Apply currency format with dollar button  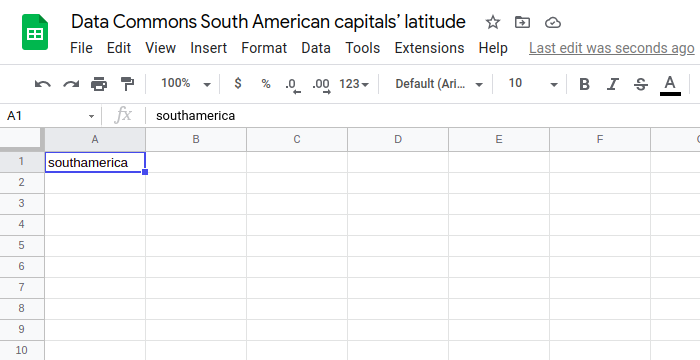(238, 84)
